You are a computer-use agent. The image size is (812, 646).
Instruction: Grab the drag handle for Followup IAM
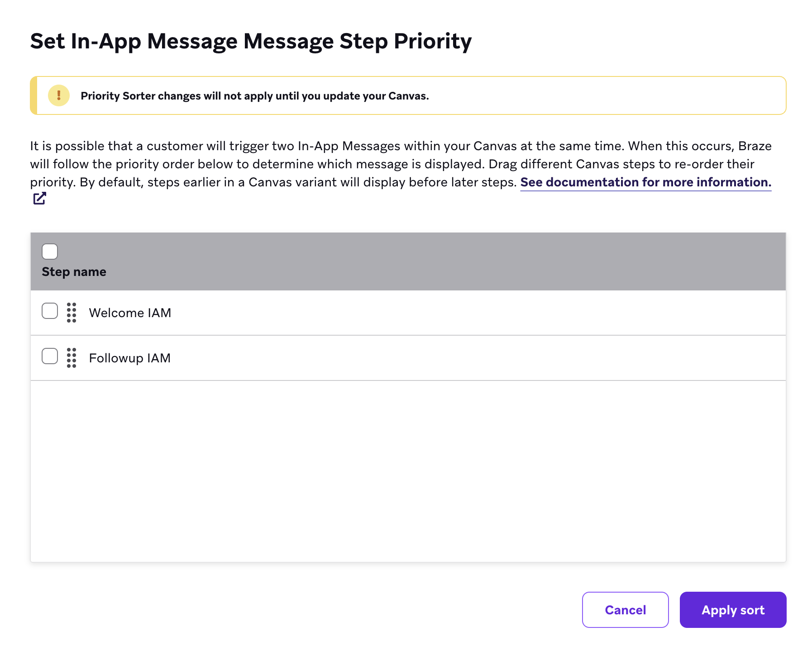(x=72, y=358)
